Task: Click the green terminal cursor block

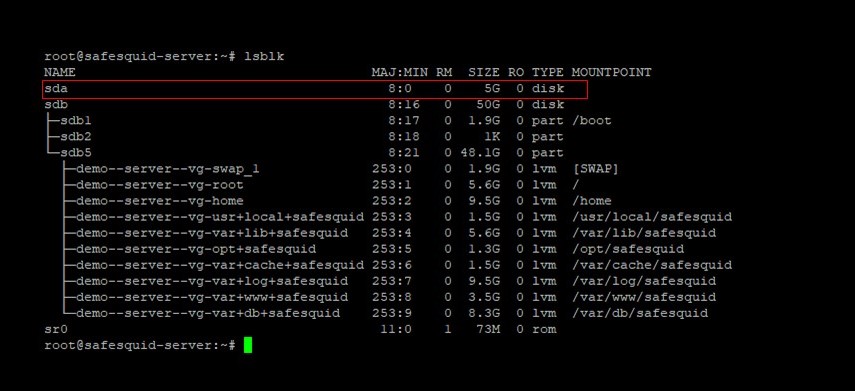Action: [248, 345]
